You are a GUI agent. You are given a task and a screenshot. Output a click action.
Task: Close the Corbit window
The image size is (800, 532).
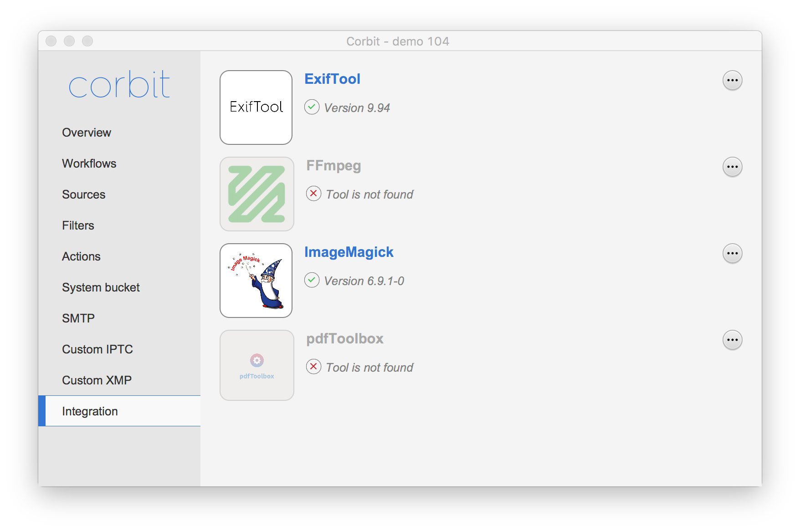tap(51, 41)
